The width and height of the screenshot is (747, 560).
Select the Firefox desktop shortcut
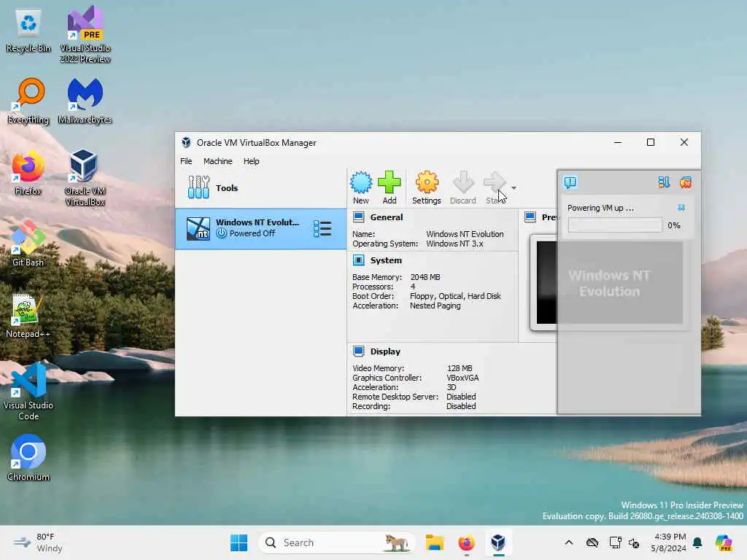[x=28, y=172]
